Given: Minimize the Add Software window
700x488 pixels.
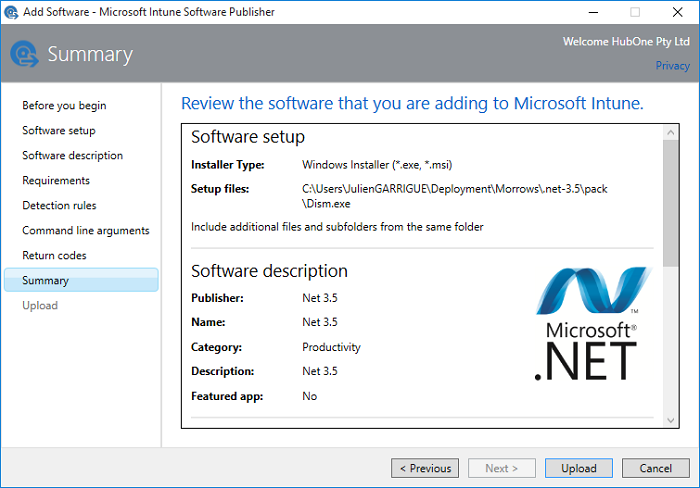Looking at the screenshot, I should [x=593, y=12].
